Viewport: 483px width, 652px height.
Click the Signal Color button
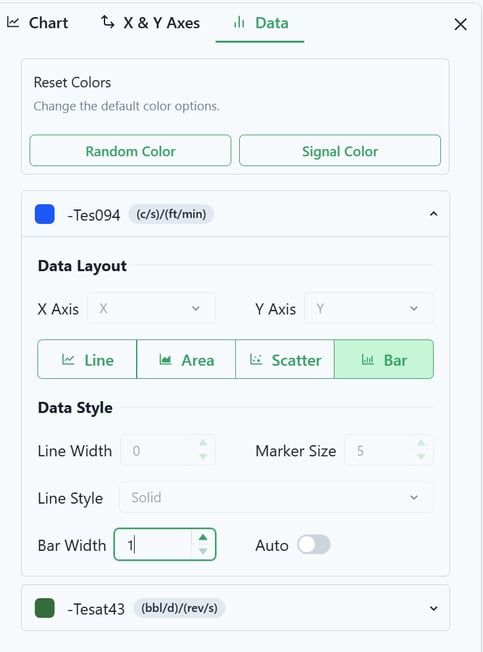pyautogui.click(x=340, y=151)
